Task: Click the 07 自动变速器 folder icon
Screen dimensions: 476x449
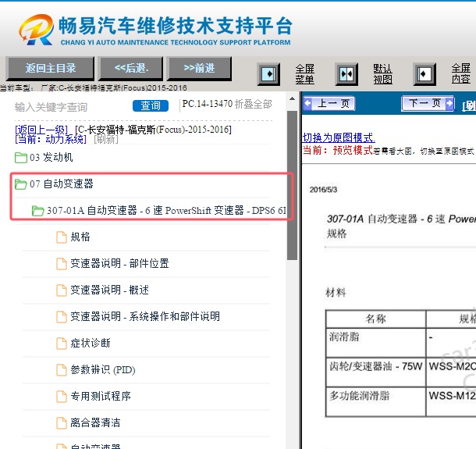Action: pyautogui.click(x=20, y=184)
